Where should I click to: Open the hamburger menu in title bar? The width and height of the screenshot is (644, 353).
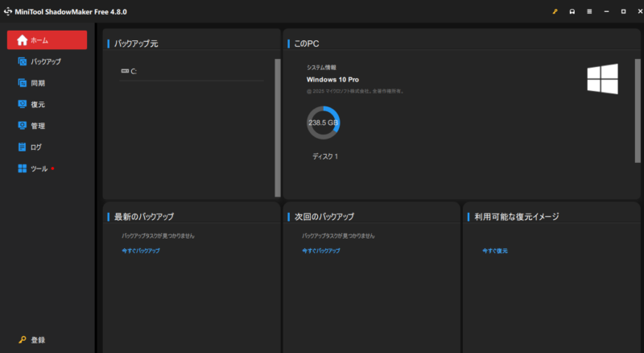click(589, 12)
